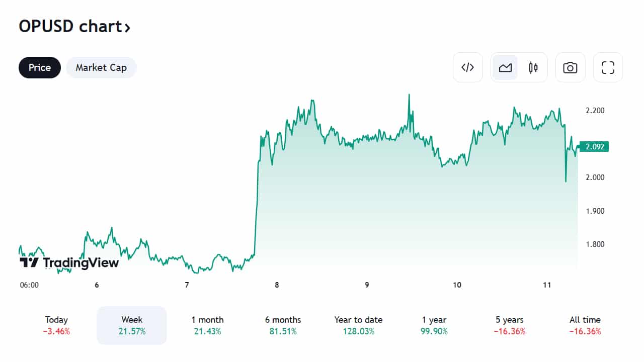Open the fullscreen chart view
Viewport: 644px width, 362px height.
[x=608, y=67]
